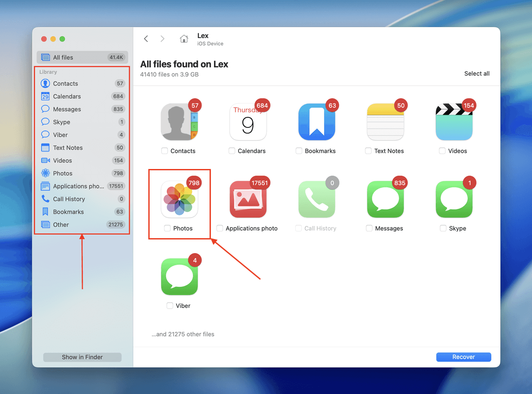The height and width of the screenshot is (394, 532).
Task: Enable the Videos checkbox
Action: [x=442, y=151]
